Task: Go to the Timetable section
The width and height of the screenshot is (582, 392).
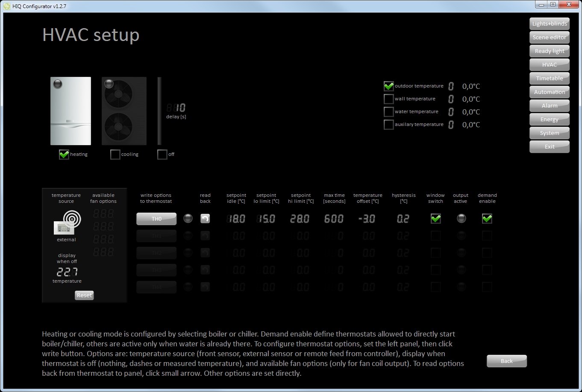Action: pyautogui.click(x=549, y=79)
